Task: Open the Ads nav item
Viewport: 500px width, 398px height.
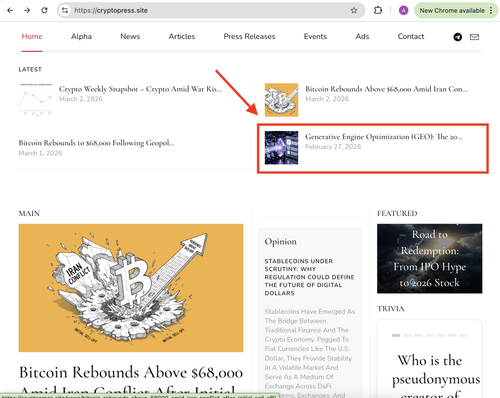Action: coord(362,36)
